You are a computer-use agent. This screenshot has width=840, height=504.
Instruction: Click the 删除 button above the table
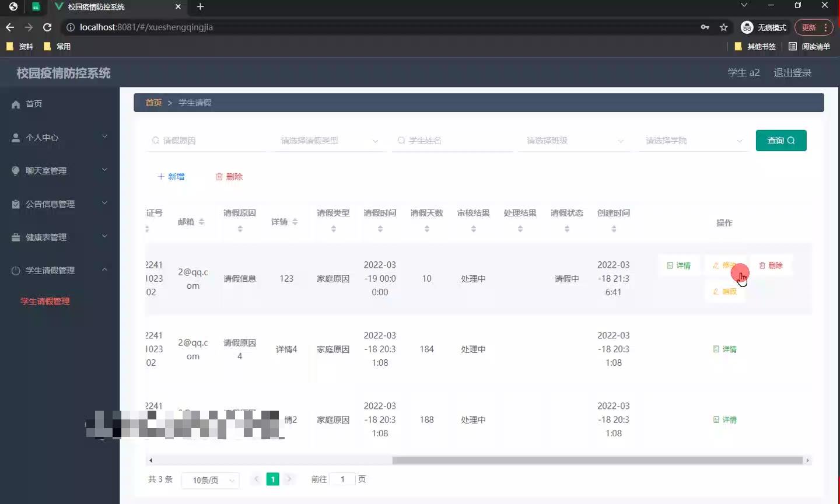pos(229,177)
